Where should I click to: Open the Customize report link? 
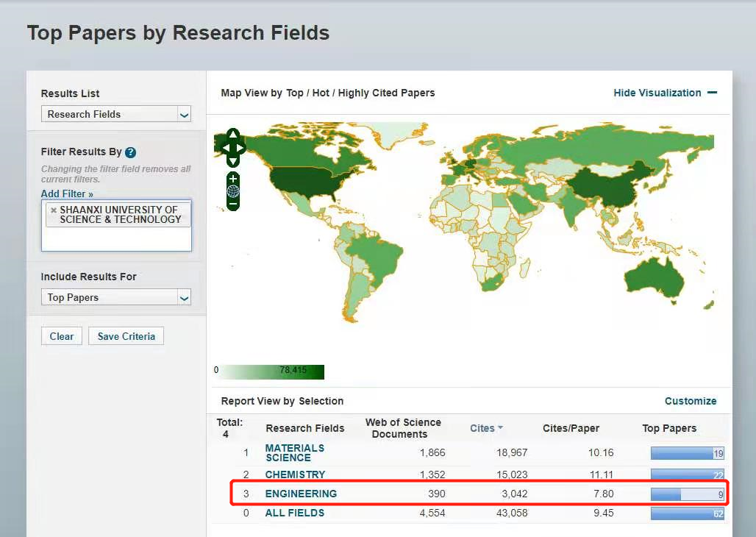[x=690, y=401]
